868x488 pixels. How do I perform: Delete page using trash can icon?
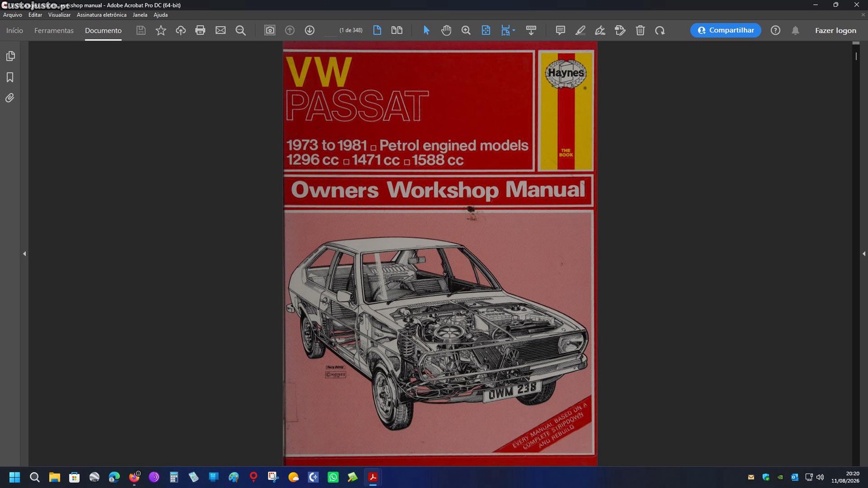coord(640,31)
